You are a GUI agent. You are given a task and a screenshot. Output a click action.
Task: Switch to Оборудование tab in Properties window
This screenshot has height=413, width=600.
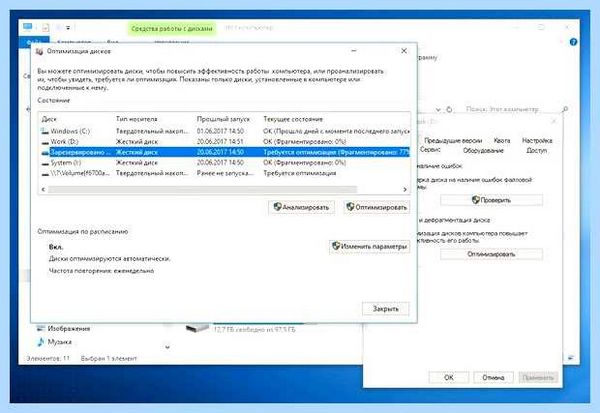point(483,150)
